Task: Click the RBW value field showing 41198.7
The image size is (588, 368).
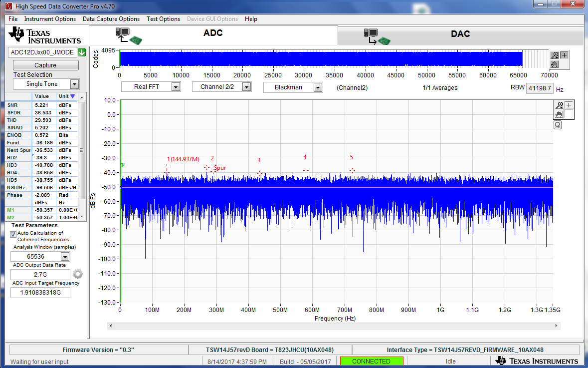Action: pos(540,88)
